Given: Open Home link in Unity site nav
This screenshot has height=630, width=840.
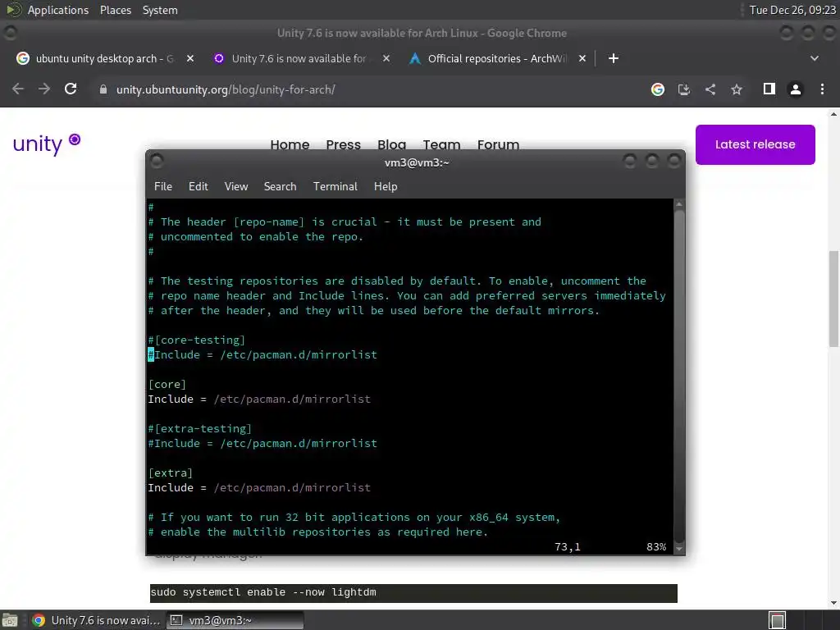Looking at the screenshot, I should tap(290, 144).
